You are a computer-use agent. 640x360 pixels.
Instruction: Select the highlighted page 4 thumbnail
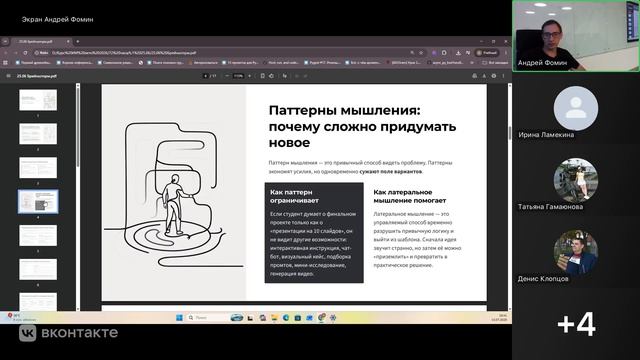coord(38,201)
